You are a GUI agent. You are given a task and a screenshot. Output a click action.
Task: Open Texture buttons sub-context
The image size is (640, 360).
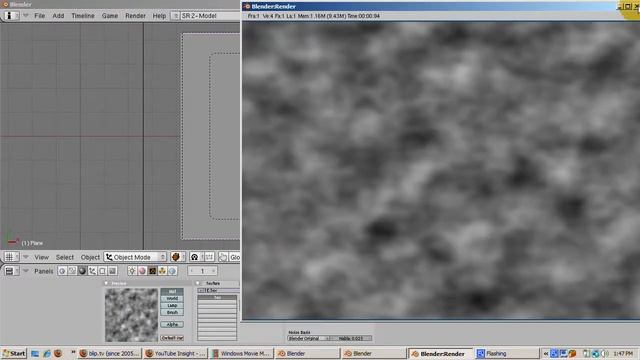[x=152, y=271]
